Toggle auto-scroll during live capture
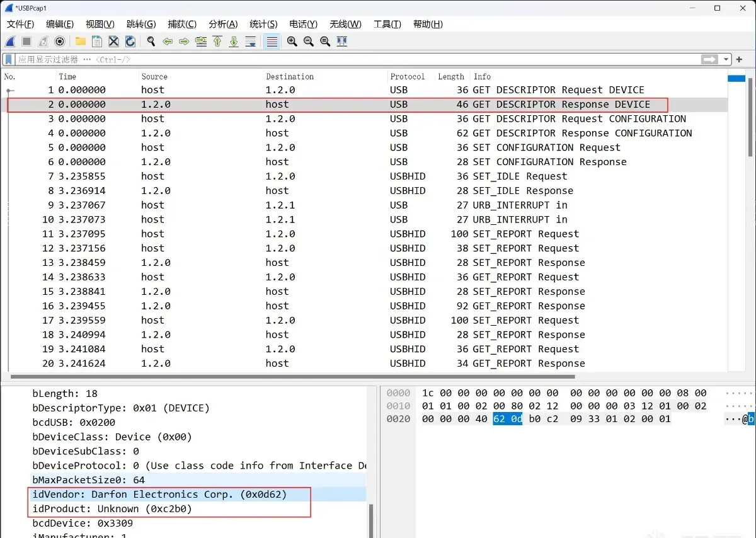This screenshot has height=538, width=756. coord(251,42)
